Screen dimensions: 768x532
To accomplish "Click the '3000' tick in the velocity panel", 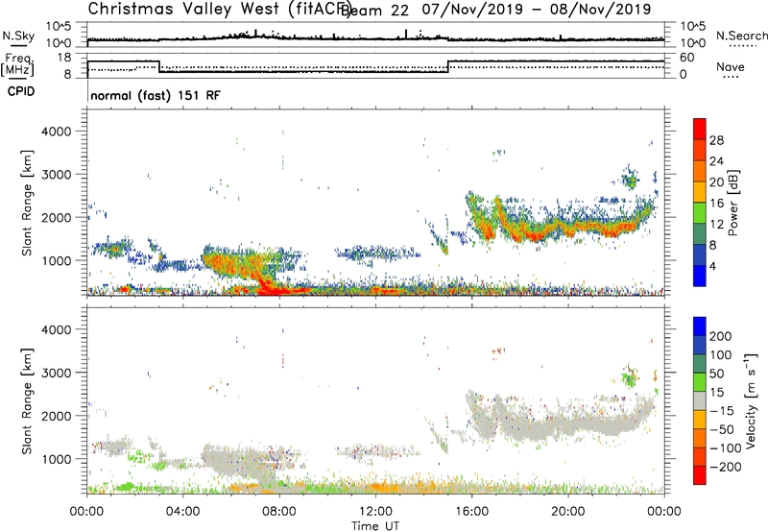I will 57,373.
